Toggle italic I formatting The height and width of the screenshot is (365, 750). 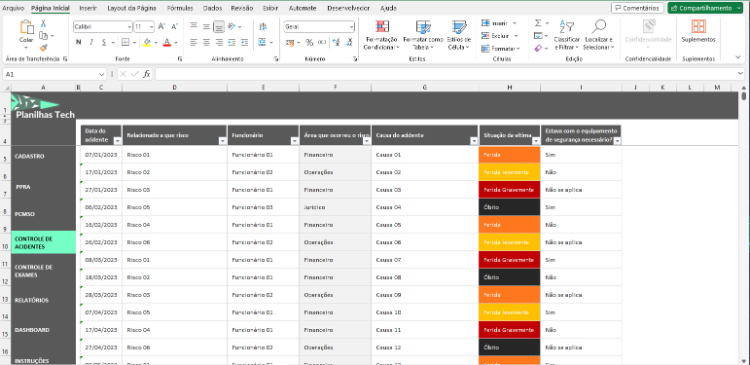(x=91, y=43)
